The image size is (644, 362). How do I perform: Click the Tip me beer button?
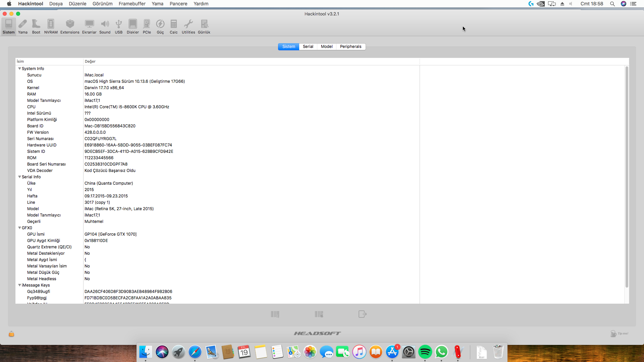(619, 334)
